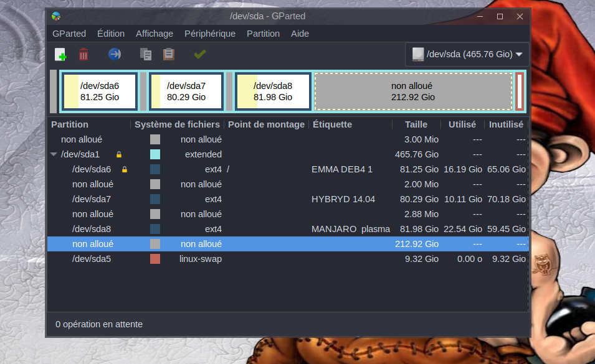Select /dev/sda6 block in disk map
595x364 pixels.
click(x=100, y=91)
